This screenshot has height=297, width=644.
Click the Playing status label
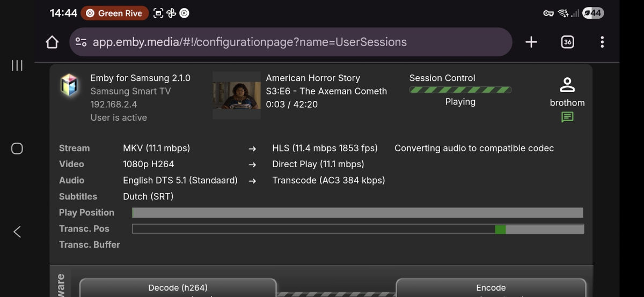tap(460, 102)
